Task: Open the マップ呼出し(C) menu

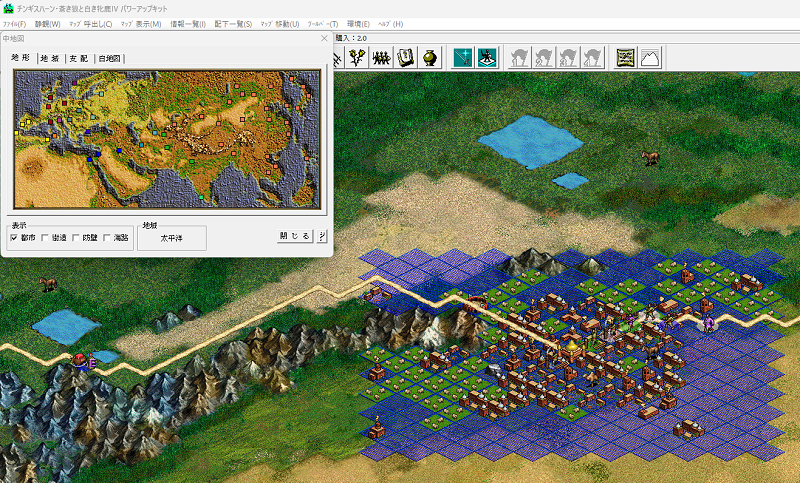Action: pos(90,24)
